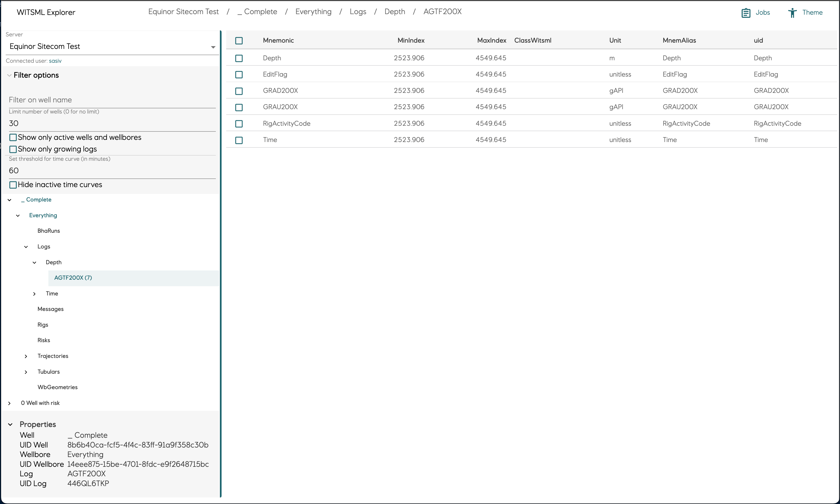The image size is (840, 504).
Task: Expand the Time logs tree node
Action: point(34,294)
